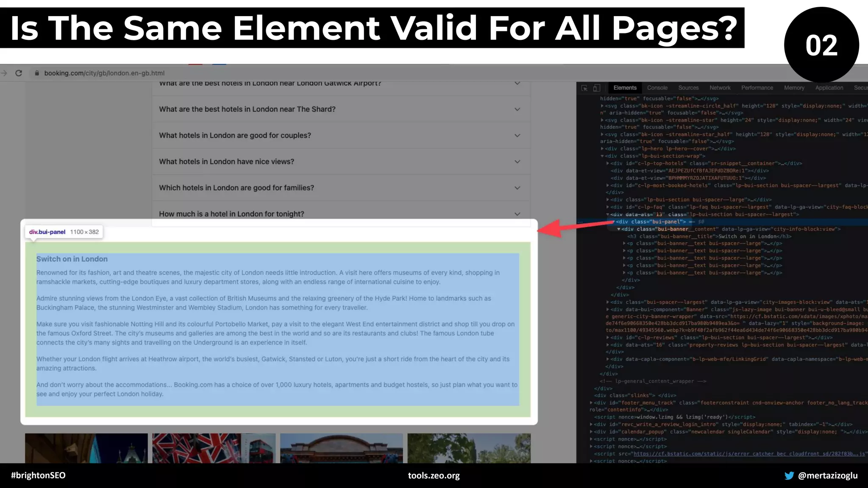The height and width of the screenshot is (488, 868).
Task: Select the lp-general_content_wrapper comment node
Action: (653, 381)
